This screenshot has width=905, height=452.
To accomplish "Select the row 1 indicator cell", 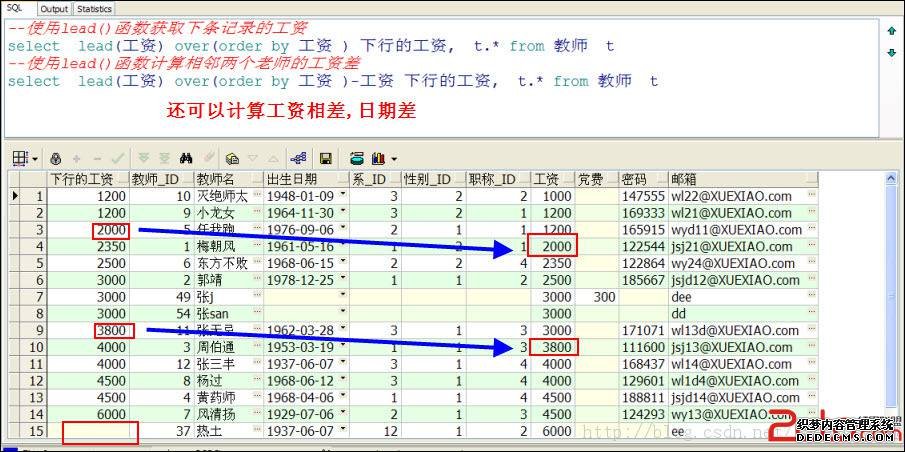I will tap(15, 196).
